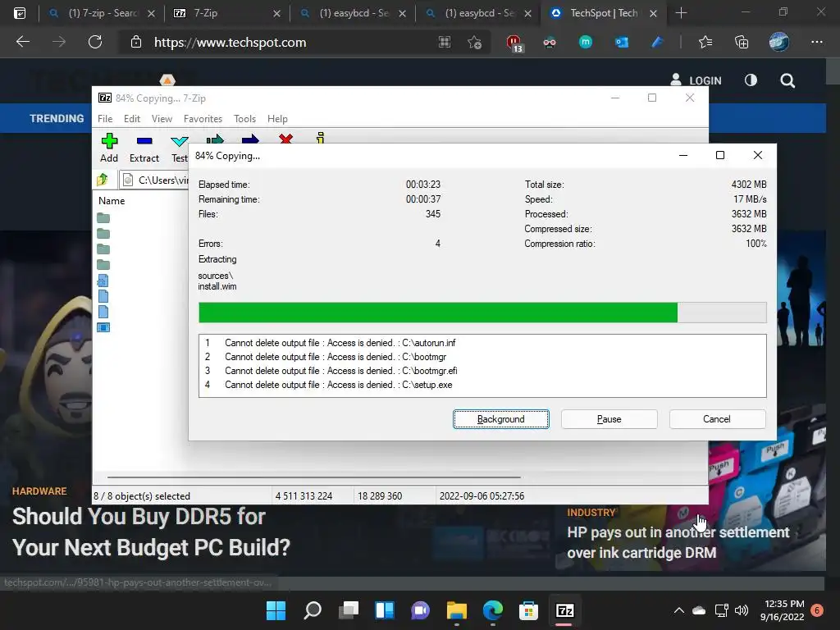Click the 7-Zip path address field
840x630 pixels.
(x=154, y=180)
